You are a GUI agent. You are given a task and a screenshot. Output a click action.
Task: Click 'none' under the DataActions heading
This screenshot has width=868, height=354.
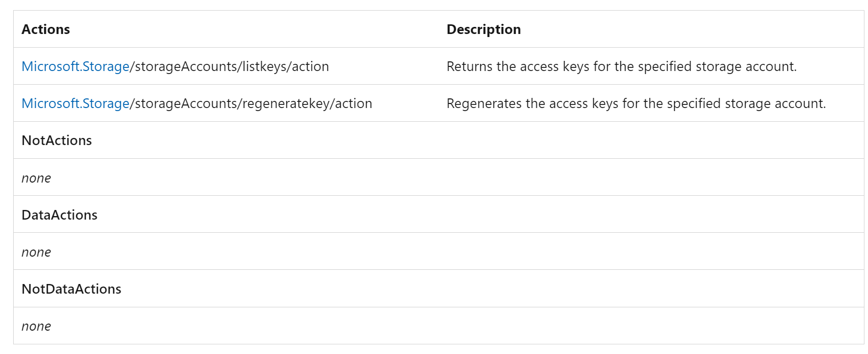click(x=36, y=252)
